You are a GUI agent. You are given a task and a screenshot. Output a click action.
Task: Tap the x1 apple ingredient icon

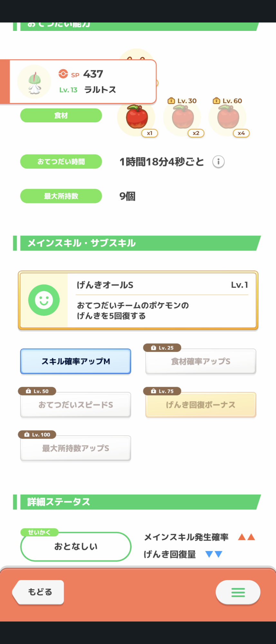pos(137,117)
